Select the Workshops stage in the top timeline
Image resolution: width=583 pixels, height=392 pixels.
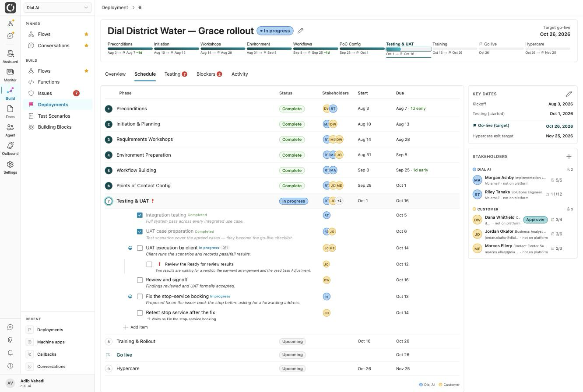click(x=223, y=49)
